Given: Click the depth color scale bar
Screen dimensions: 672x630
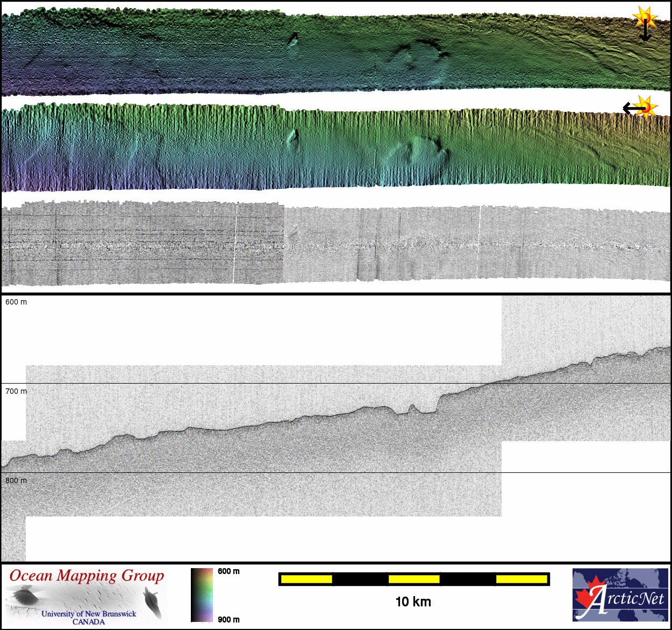Looking at the screenshot, I should (202, 595).
